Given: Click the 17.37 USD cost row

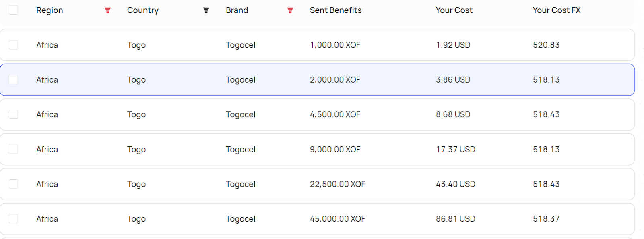Looking at the screenshot, I should (x=317, y=149).
